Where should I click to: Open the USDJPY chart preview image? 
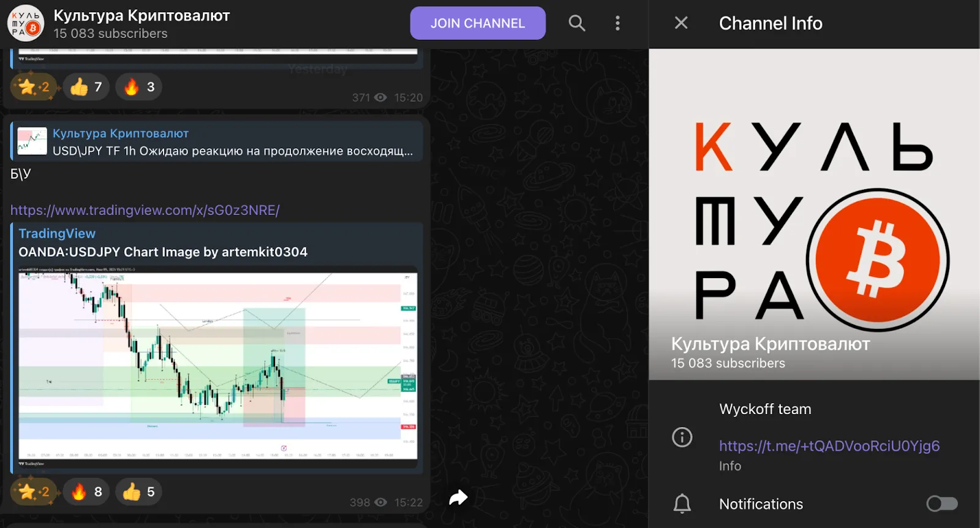pos(218,367)
